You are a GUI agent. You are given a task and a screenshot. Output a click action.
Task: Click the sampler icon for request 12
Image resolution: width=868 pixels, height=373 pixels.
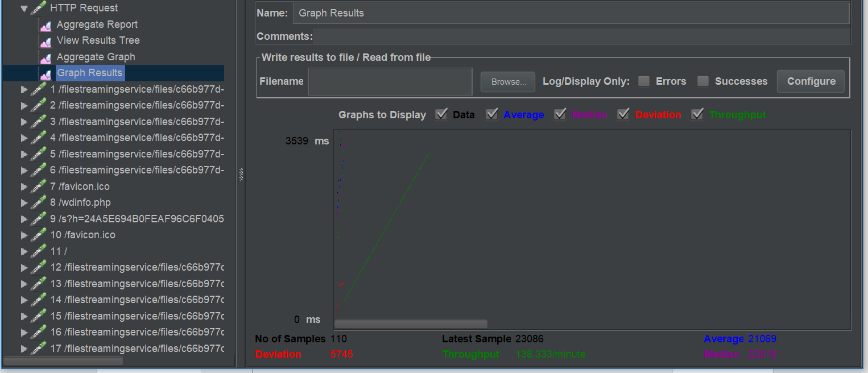coord(39,267)
